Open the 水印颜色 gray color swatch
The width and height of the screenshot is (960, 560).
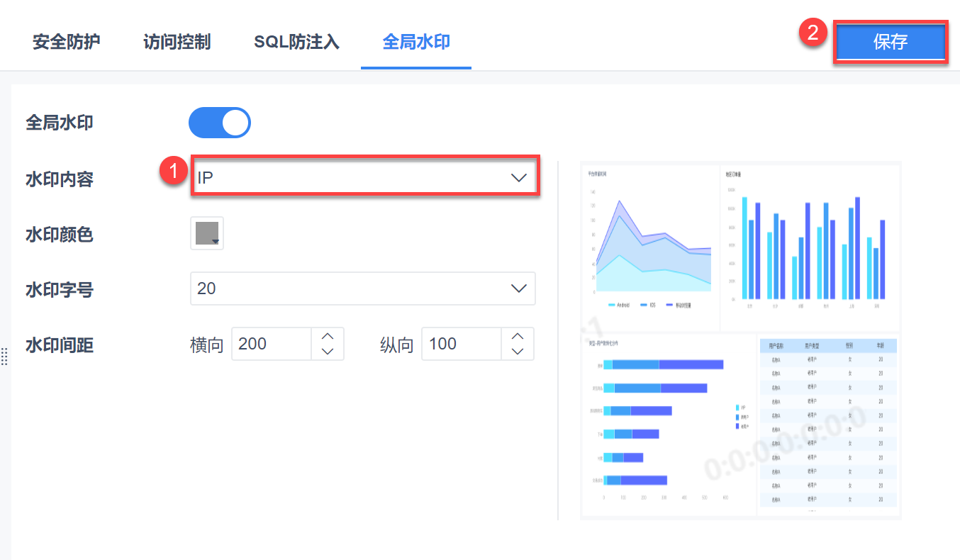[207, 233]
